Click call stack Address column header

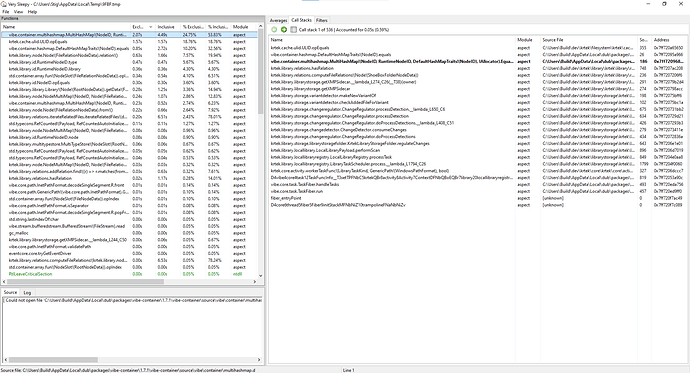669,40
